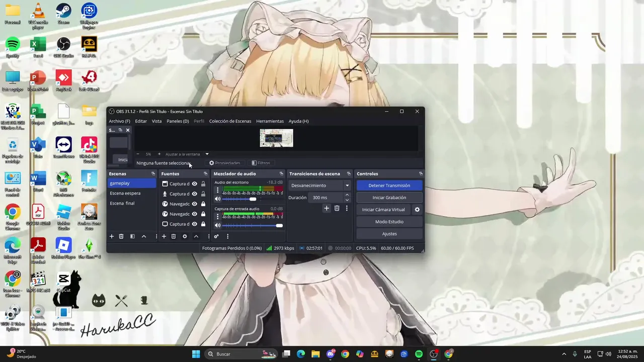Show hidden system tray icons chevron
The image size is (644, 362).
click(x=563, y=354)
